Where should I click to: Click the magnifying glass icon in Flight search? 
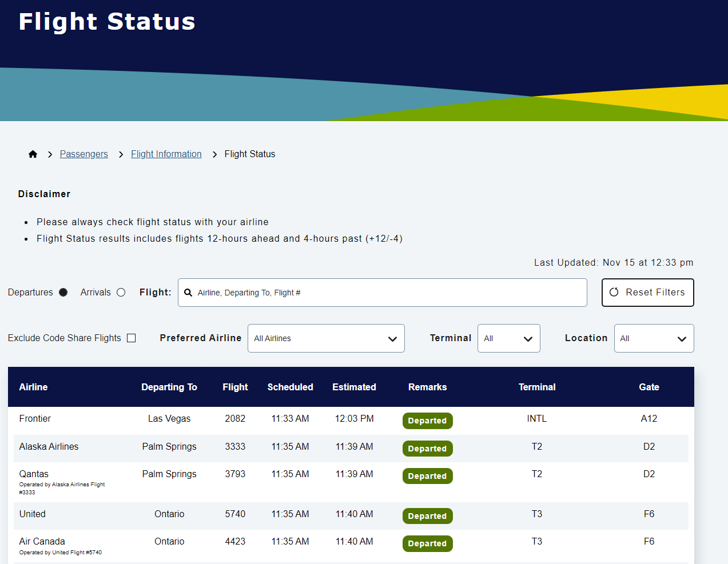pyautogui.click(x=188, y=292)
